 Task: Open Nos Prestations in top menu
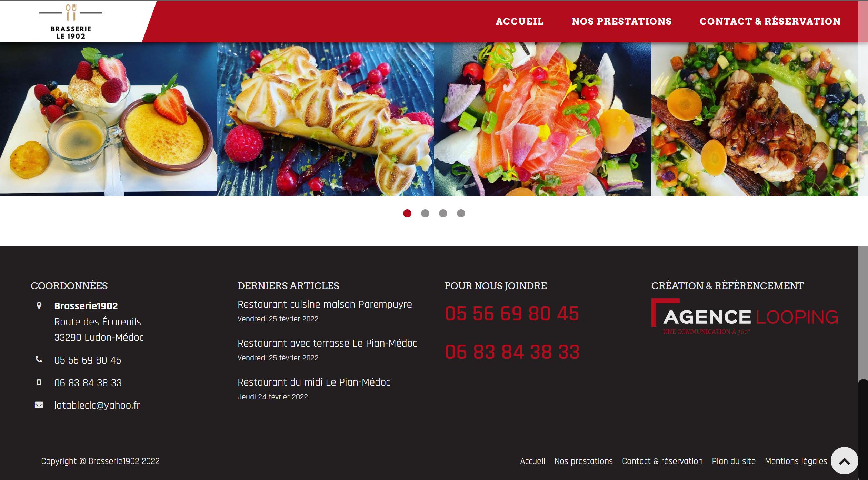pos(621,21)
